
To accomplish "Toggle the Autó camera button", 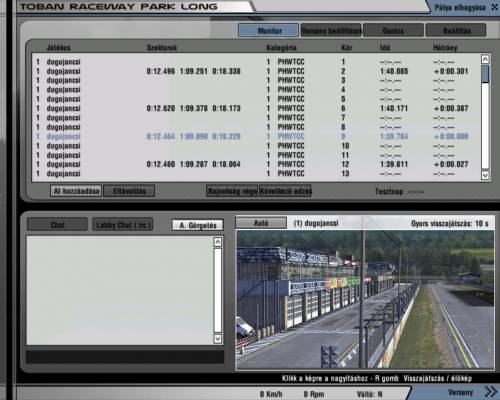I will click(x=261, y=223).
